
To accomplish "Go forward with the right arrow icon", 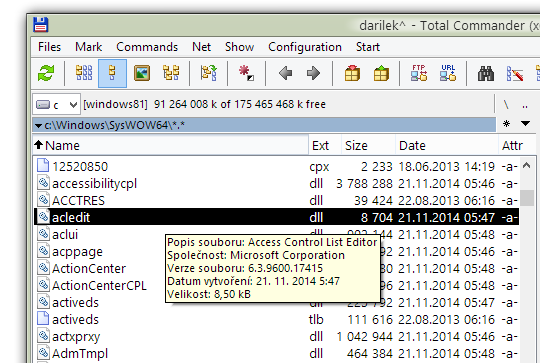I will [313, 73].
